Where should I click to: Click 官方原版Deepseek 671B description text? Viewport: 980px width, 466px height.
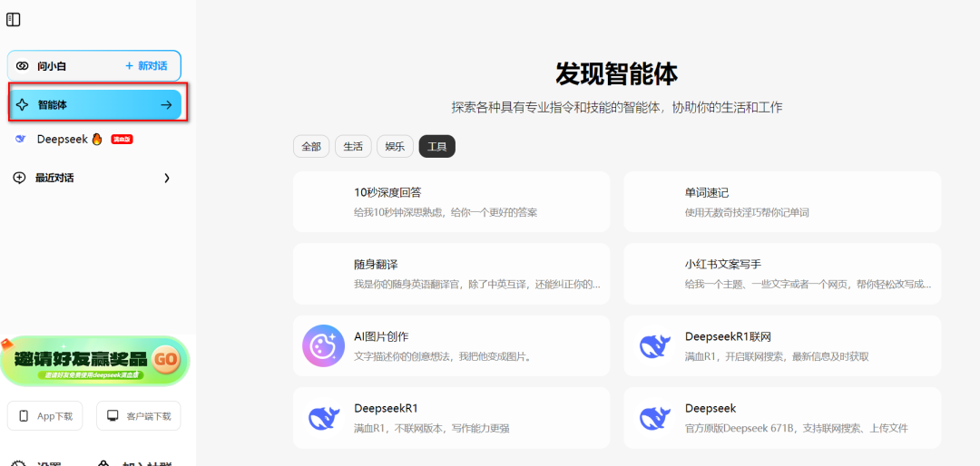click(x=797, y=429)
